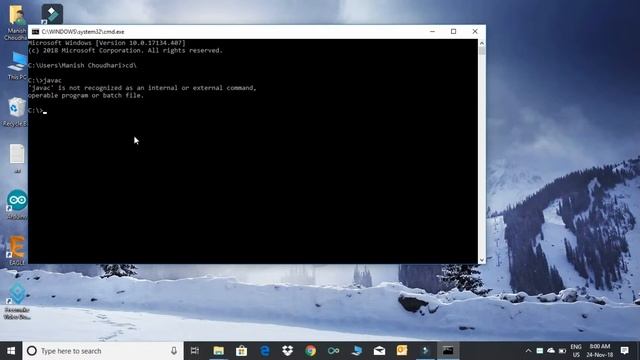Click the cmd scrollbar up arrow
This screenshot has height=360, width=640.
point(482,43)
